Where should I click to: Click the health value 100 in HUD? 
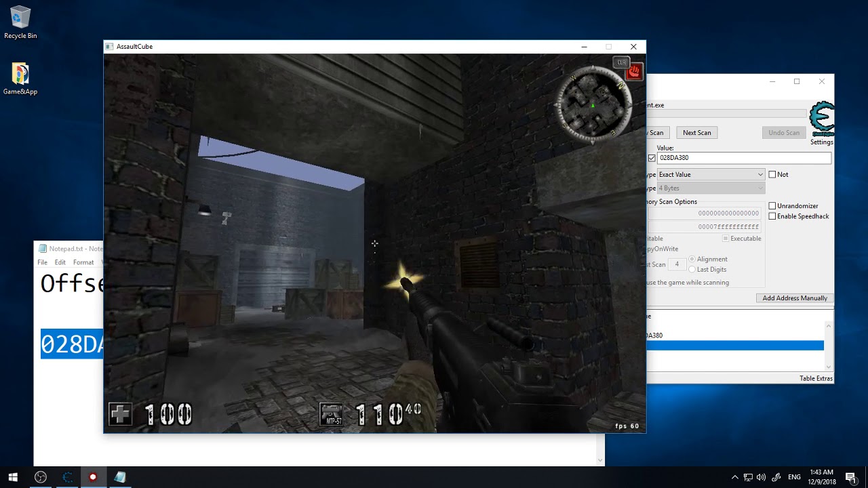(169, 414)
